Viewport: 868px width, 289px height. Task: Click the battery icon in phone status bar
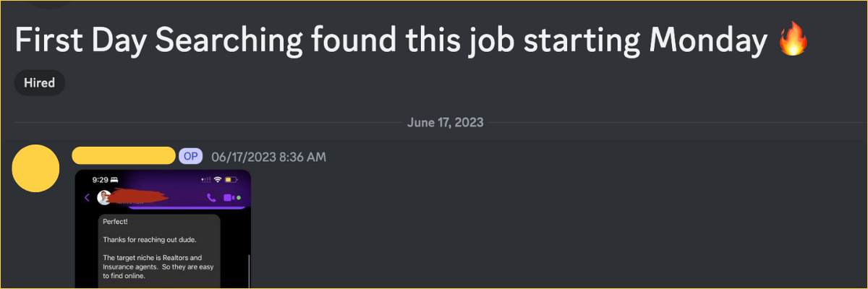[x=231, y=179]
